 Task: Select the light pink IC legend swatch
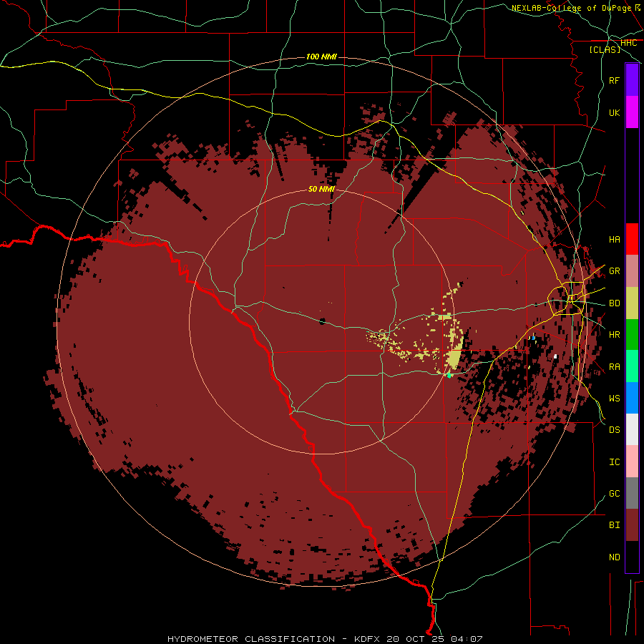point(632,462)
